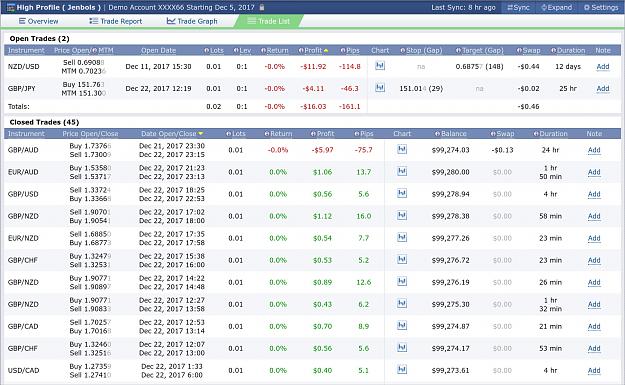Click info icon beside closed trades Duration header
The image size is (625, 385).
click(536, 134)
